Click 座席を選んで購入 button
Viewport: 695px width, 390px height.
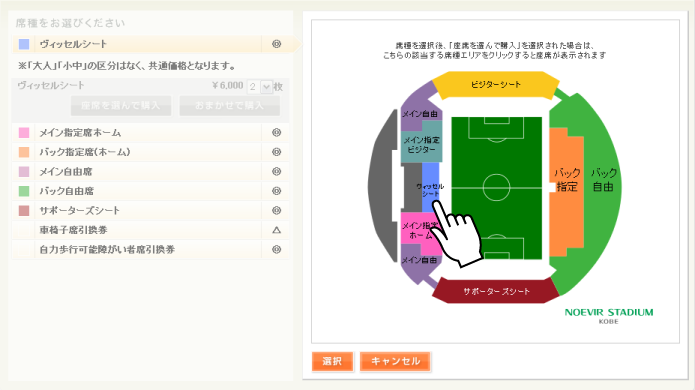tap(121, 105)
